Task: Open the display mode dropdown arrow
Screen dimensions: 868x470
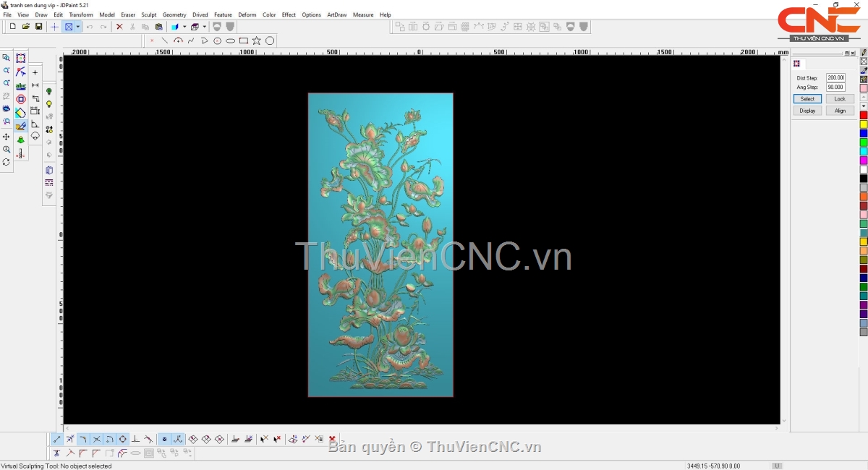Action: (78, 27)
